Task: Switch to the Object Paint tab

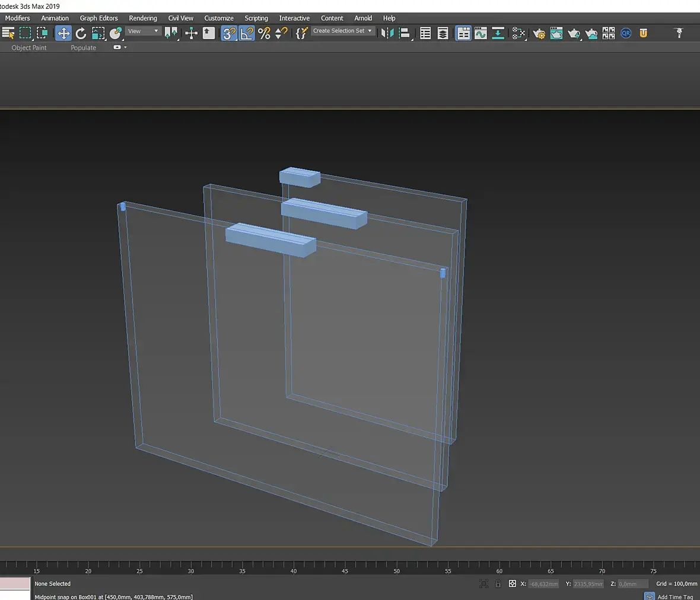Action: [x=29, y=47]
